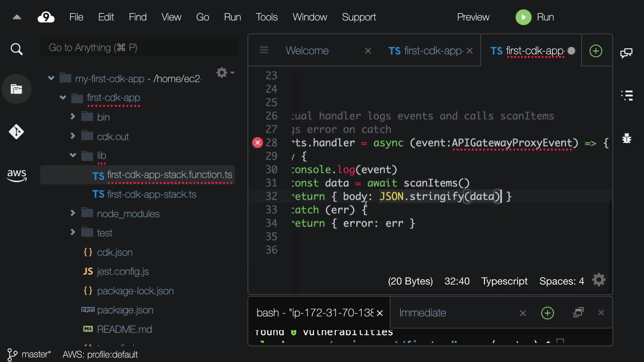
Task: Open the Debugger bug icon
Action: tap(627, 138)
